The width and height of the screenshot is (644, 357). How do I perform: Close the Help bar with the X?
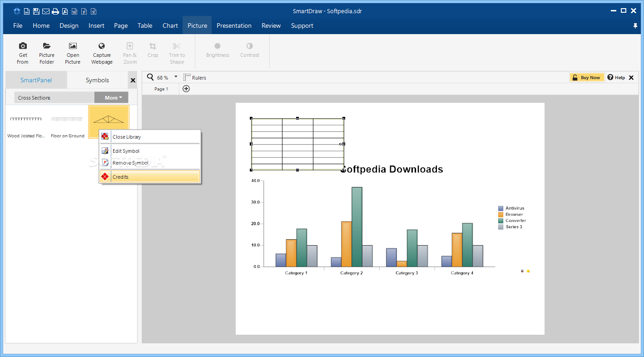(x=631, y=78)
